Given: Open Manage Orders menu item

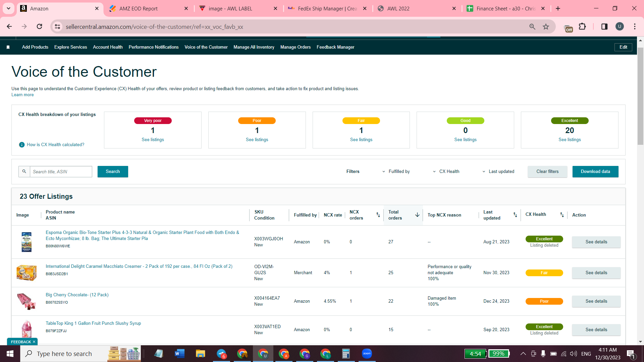Looking at the screenshot, I should 296,47.
